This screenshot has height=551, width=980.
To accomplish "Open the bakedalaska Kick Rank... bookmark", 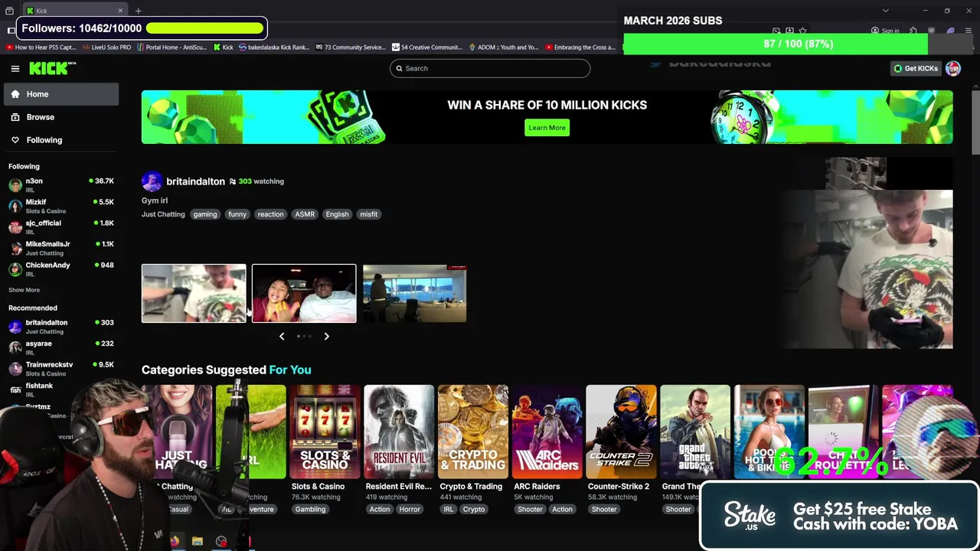I will tap(274, 47).
